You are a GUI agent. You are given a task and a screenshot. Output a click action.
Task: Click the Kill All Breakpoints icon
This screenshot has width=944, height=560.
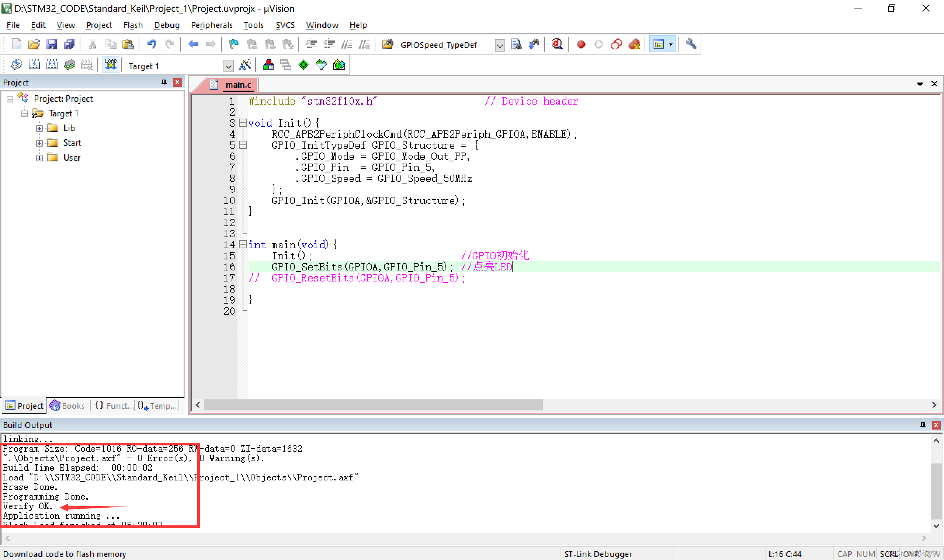point(634,45)
